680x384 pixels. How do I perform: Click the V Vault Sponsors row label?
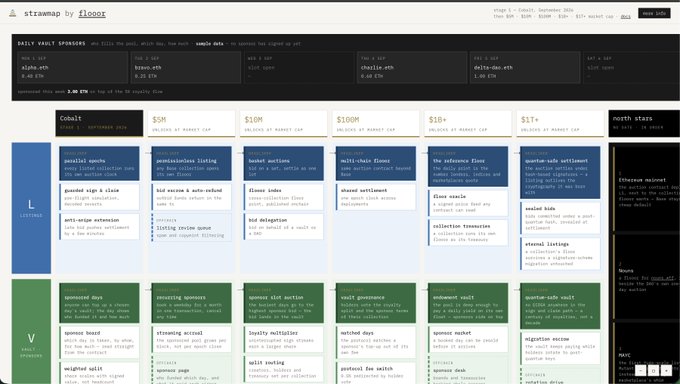[31, 332]
